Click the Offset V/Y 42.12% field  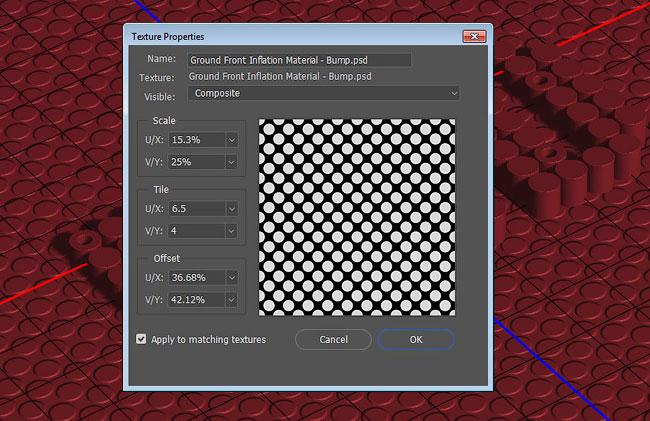[197, 300]
